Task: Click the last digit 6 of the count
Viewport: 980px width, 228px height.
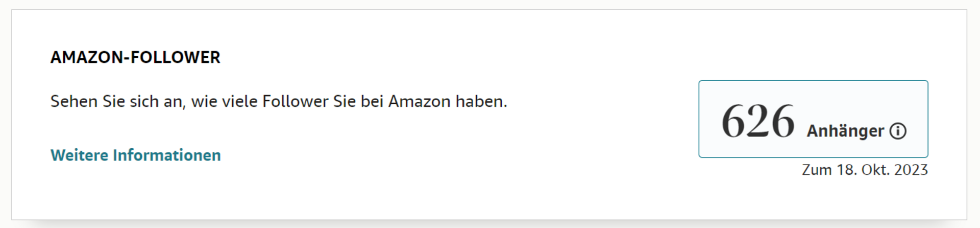Action: (x=783, y=121)
